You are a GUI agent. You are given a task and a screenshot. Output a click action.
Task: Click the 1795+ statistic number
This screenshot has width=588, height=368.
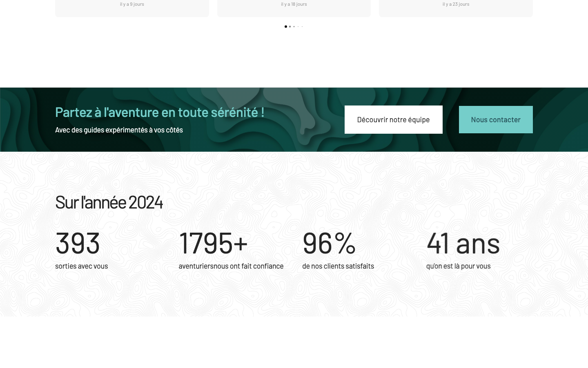point(213,242)
